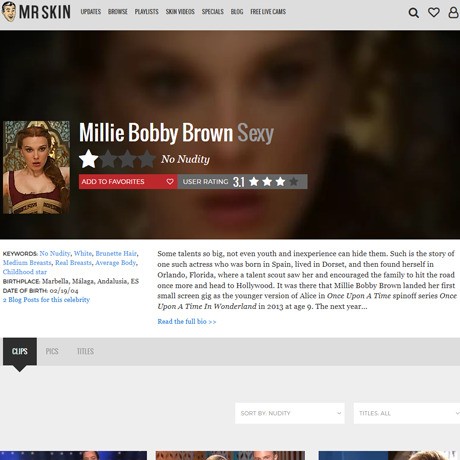Click the profile portrait thumbnail
This screenshot has width=460, height=460.
click(36, 167)
